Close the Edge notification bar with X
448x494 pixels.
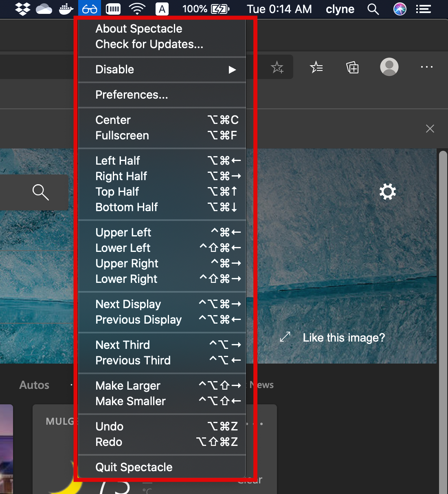pyautogui.click(x=430, y=129)
